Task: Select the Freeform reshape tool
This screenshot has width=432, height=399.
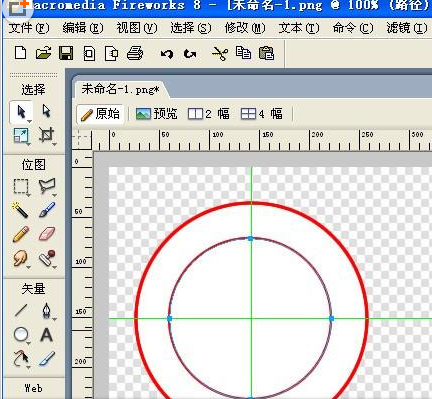Action: coord(21,359)
